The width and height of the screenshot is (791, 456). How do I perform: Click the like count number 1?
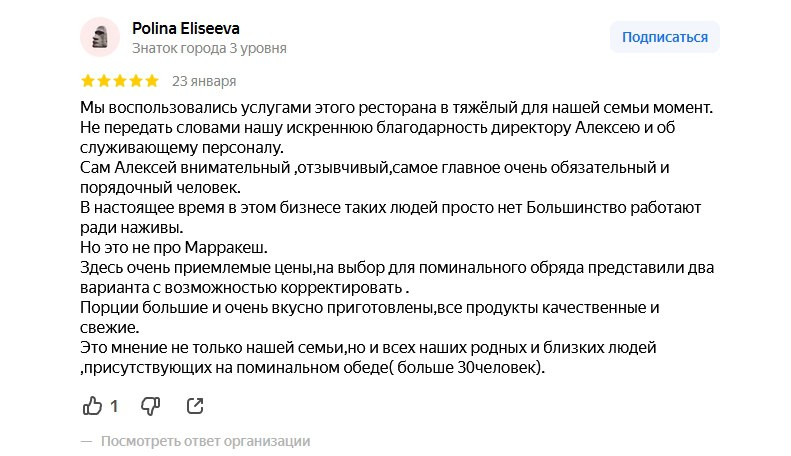[114, 406]
